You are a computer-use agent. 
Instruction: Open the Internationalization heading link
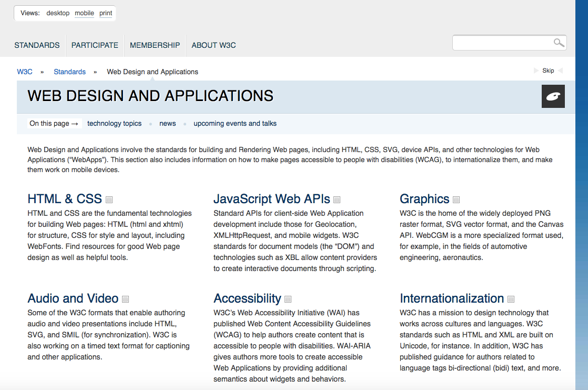(452, 298)
